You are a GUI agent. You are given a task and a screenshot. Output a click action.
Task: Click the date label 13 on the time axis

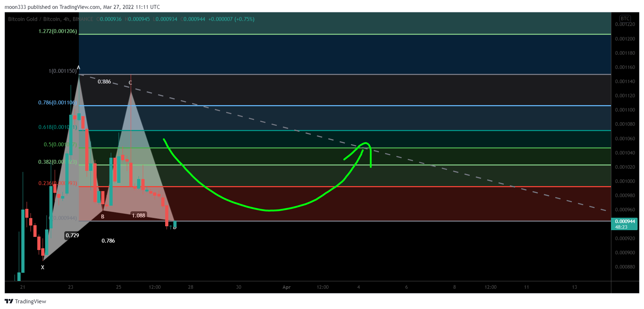click(574, 287)
